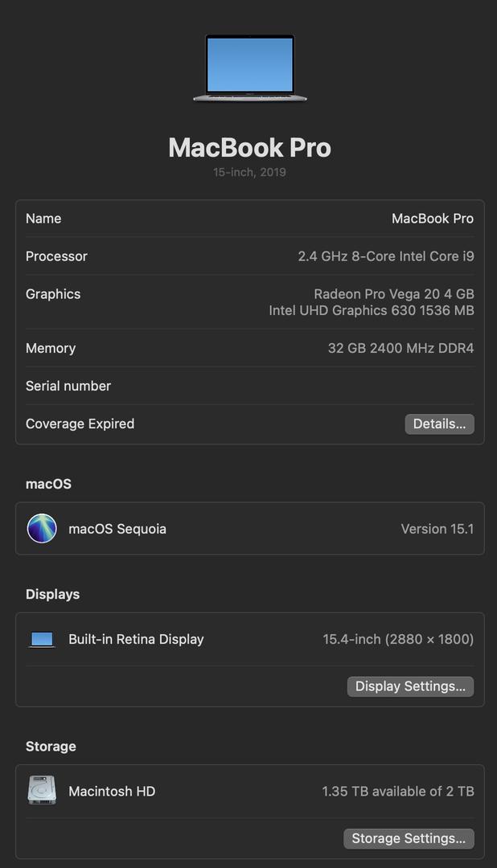Image resolution: width=497 pixels, height=868 pixels.
Task: Select the Name field value MacBook Pro
Action: click(433, 219)
